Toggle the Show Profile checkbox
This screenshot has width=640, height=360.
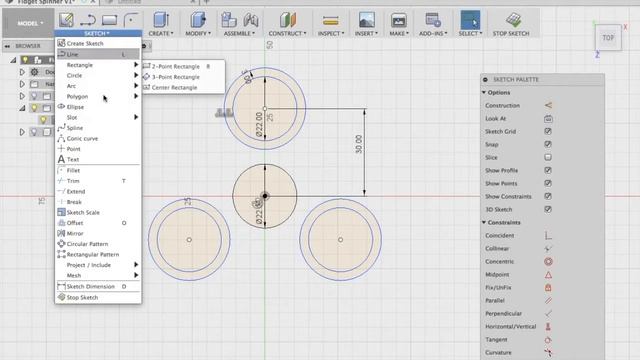[548, 170]
